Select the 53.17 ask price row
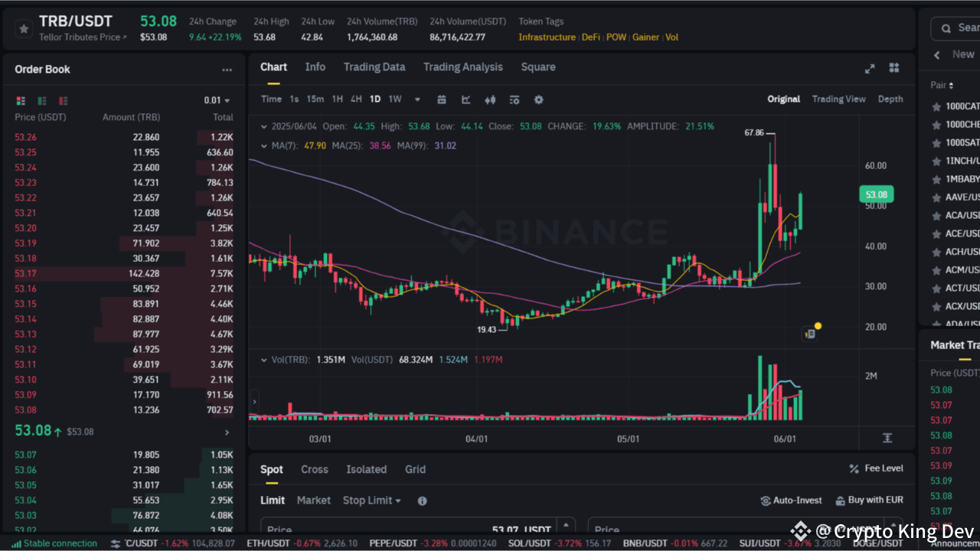 124,274
